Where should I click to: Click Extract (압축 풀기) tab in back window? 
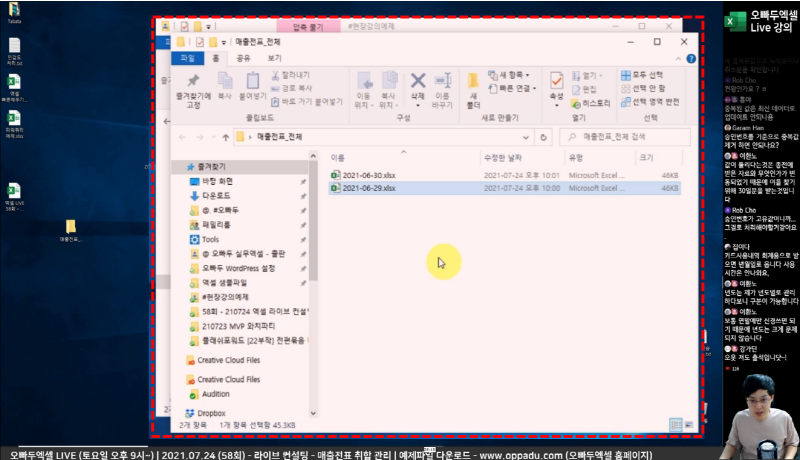pos(308,27)
